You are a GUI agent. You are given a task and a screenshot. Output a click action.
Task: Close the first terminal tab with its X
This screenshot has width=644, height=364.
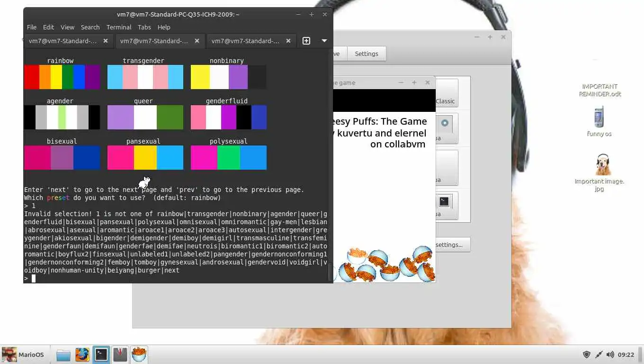click(x=106, y=41)
